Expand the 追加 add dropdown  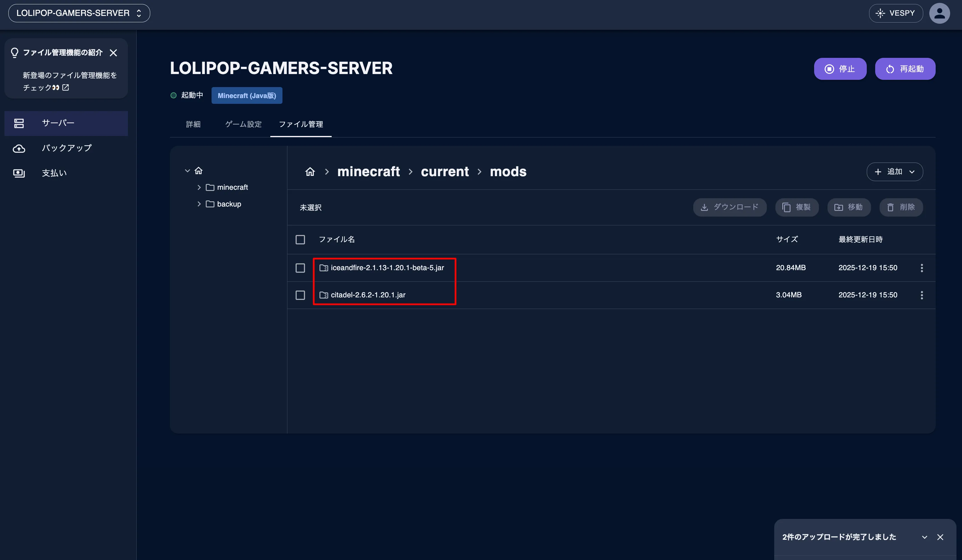pyautogui.click(x=895, y=172)
